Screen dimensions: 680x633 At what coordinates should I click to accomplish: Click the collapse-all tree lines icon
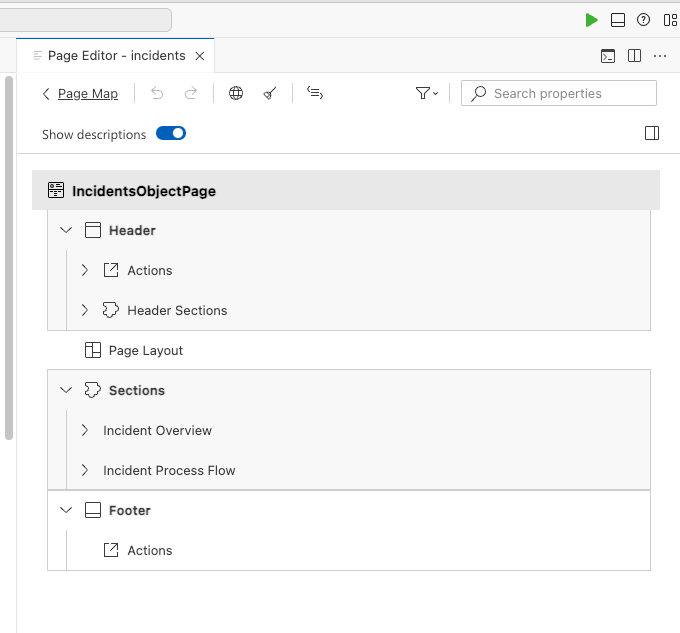tap(315, 93)
